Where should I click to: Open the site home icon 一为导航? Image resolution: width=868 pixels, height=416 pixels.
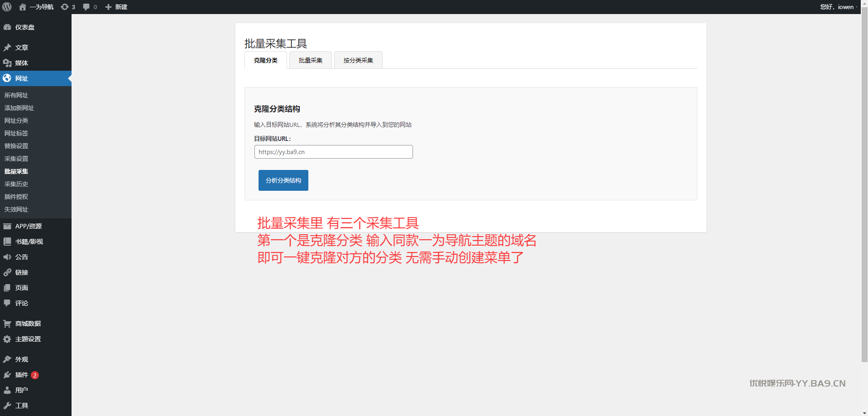23,7
